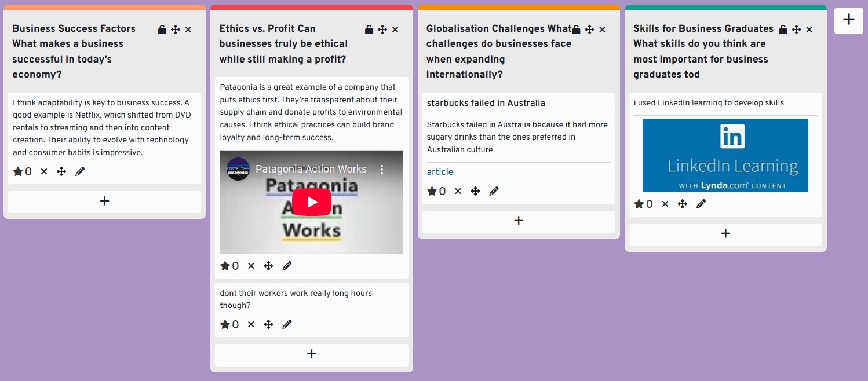The image size is (868, 381).
Task: Move the Patagonia video post
Action: [x=268, y=265]
